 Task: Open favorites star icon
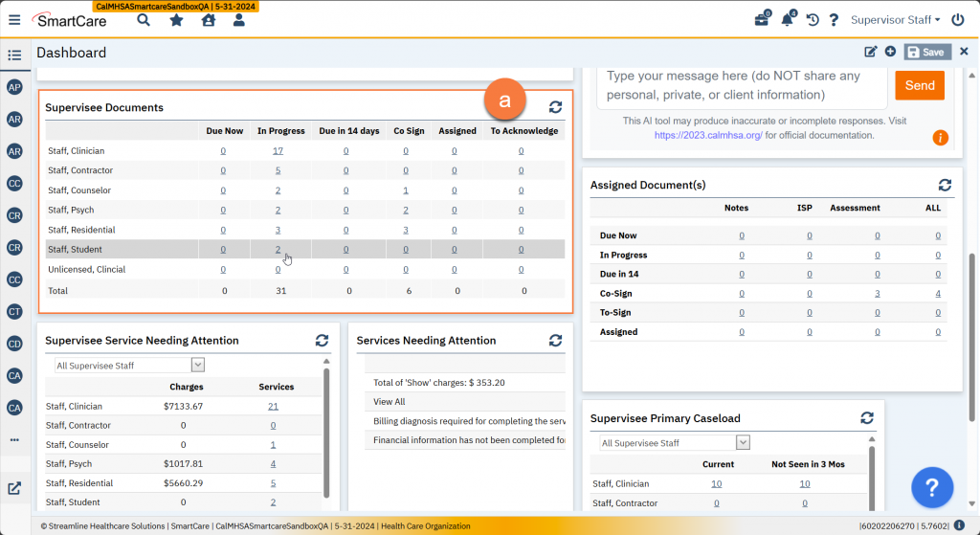[x=176, y=19]
